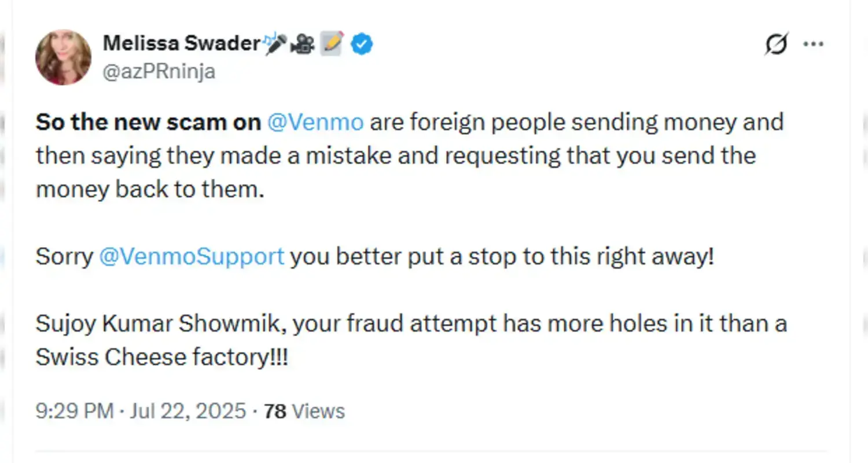The width and height of the screenshot is (868, 463).
Task: Click the Melissa Swader display name
Action: tap(181, 43)
